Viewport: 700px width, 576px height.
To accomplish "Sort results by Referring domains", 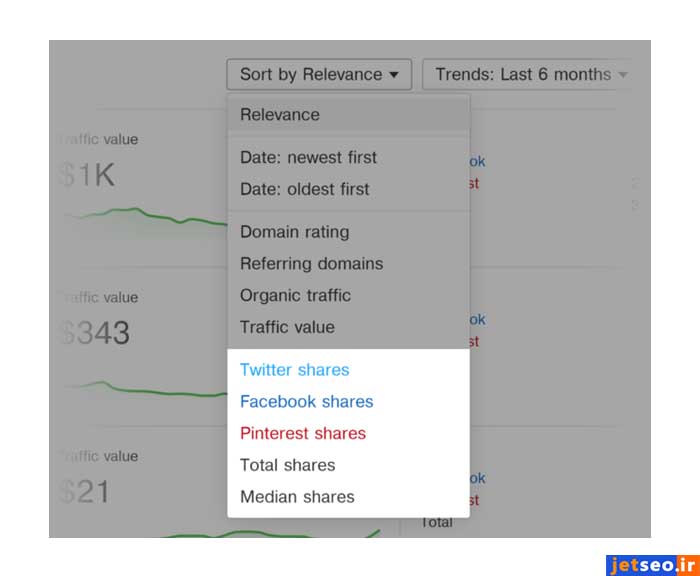I will 311,264.
